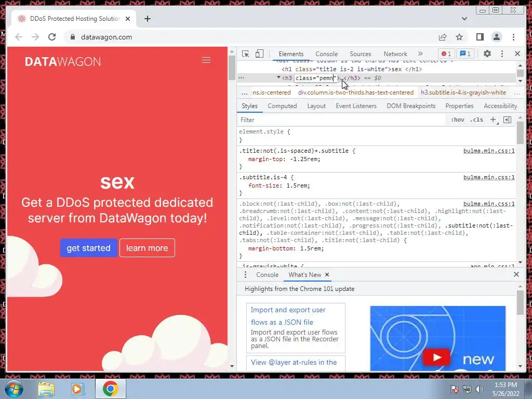
Task: Open the Network tab
Action: 395,54
